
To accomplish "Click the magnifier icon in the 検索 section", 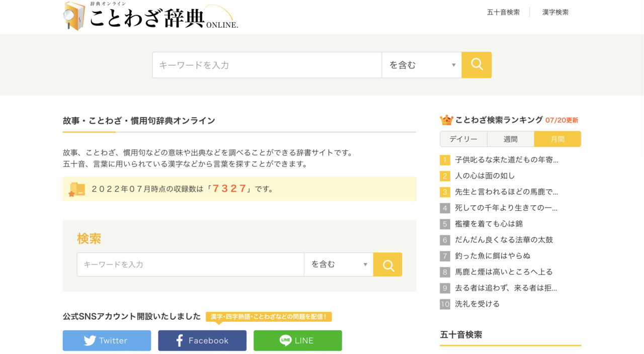I will point(387,264).
